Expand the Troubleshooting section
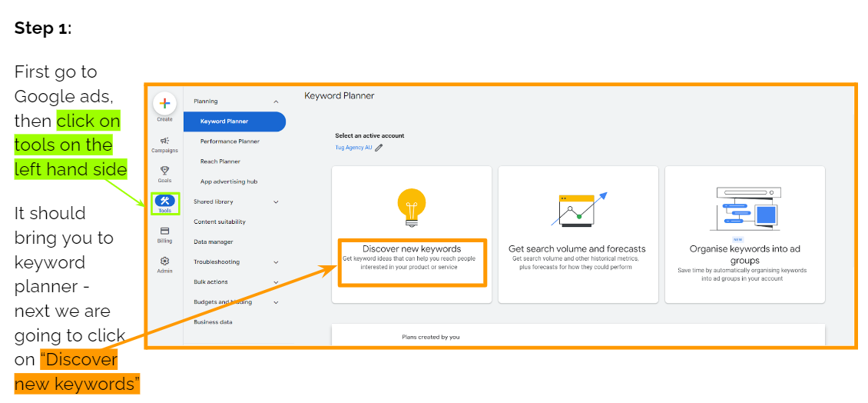 click(x=276, y=262)
